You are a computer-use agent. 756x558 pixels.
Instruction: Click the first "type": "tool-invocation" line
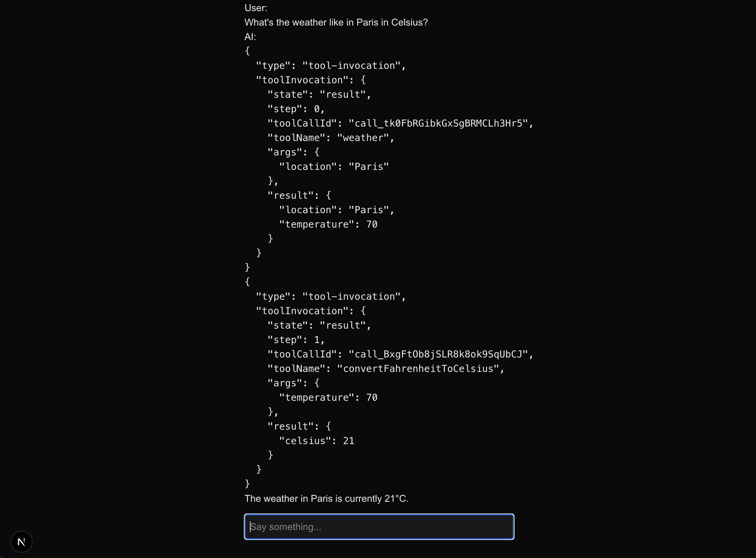331,66
